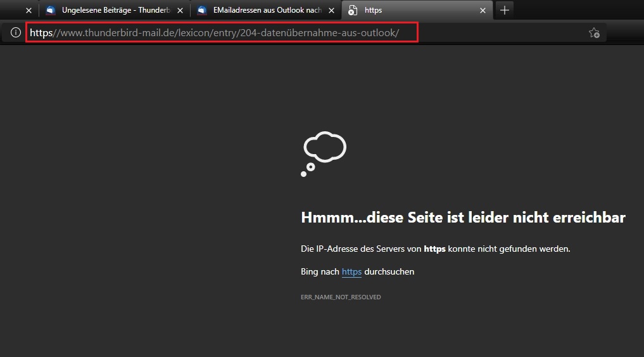Open a new tab with plus button
This screenshot has width=644, height=357.
click(x=504, y=10)
